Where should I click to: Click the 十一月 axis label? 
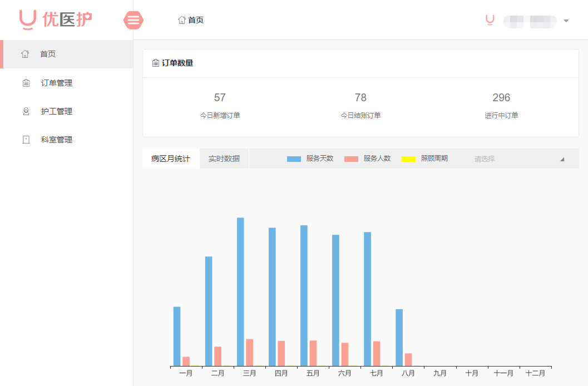point(503,373)
